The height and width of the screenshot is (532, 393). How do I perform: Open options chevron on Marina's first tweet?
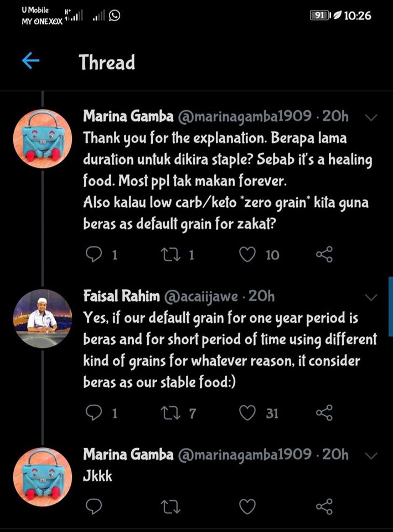pos(372,117)
